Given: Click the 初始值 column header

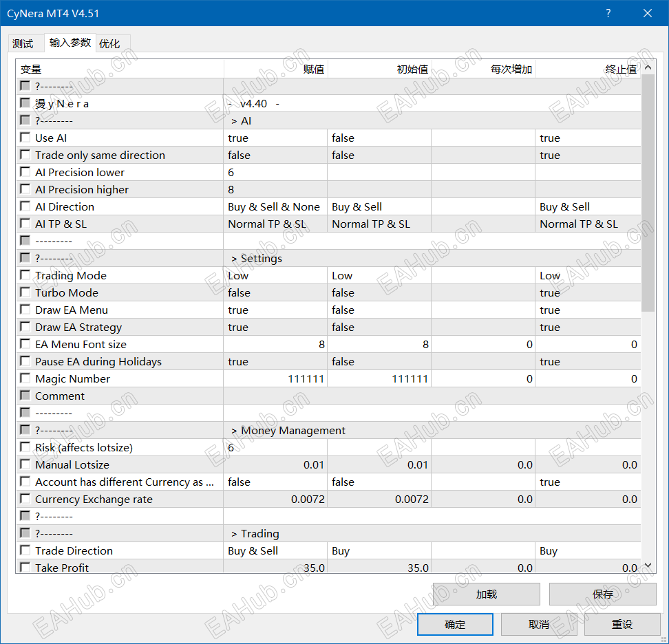Looking at the screenshot, I should point(380,69).
